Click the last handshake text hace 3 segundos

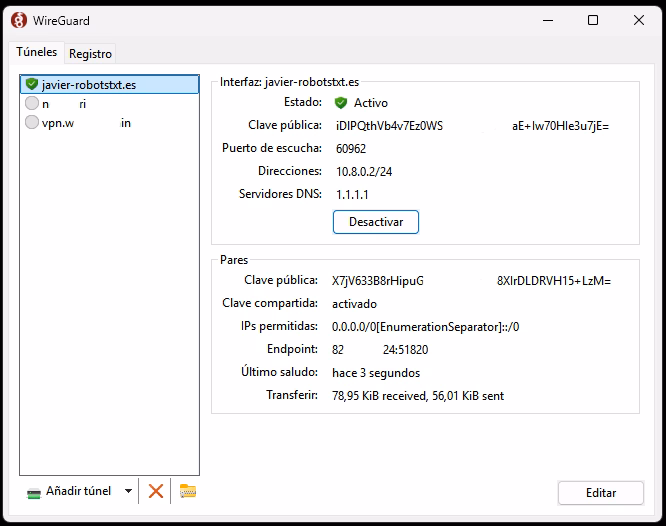[x=376, y=373]
